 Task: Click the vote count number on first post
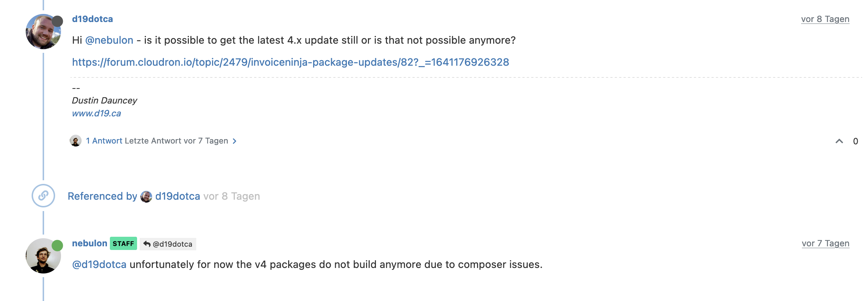click(x=856, y=141)
